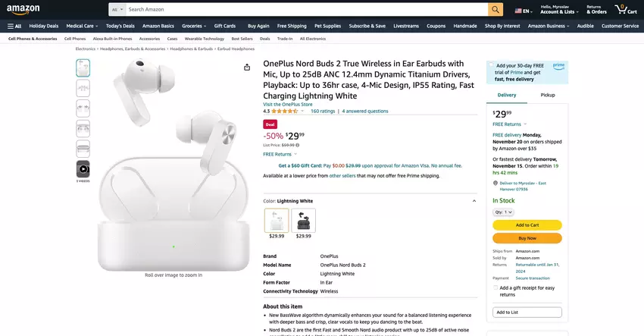This screenshot has width=644, height=336.
Task: Click in the Search Amazon field
Action: point(306,9)
